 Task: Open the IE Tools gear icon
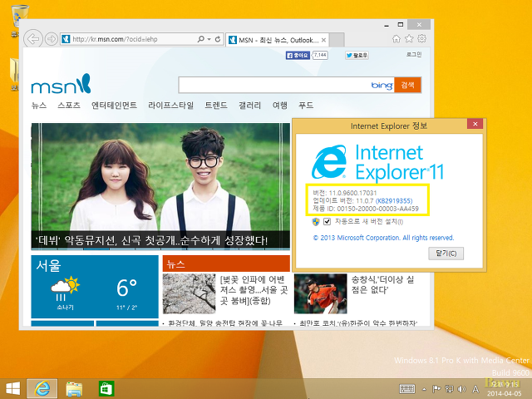tap(421, 39)
